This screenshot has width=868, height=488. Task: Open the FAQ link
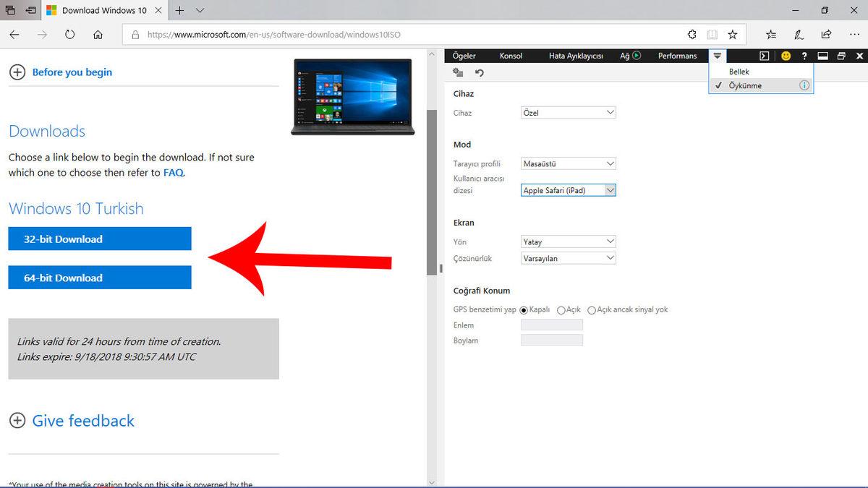coord(173,173)
